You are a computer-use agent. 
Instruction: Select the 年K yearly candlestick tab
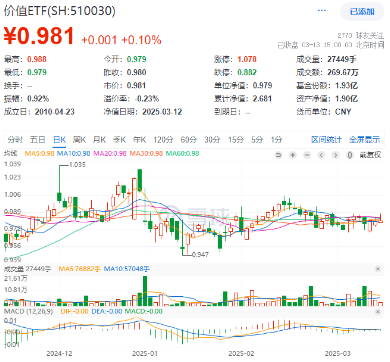point(139,140)
